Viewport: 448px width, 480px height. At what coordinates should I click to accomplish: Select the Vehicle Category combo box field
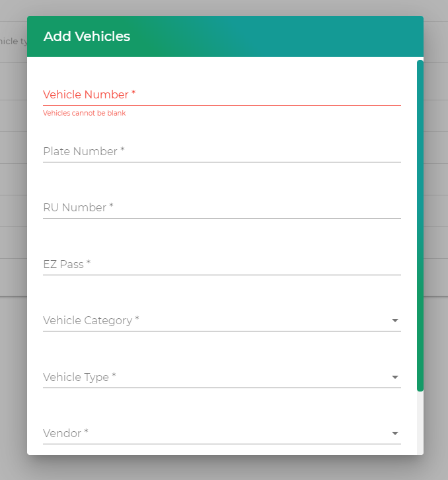211,321
